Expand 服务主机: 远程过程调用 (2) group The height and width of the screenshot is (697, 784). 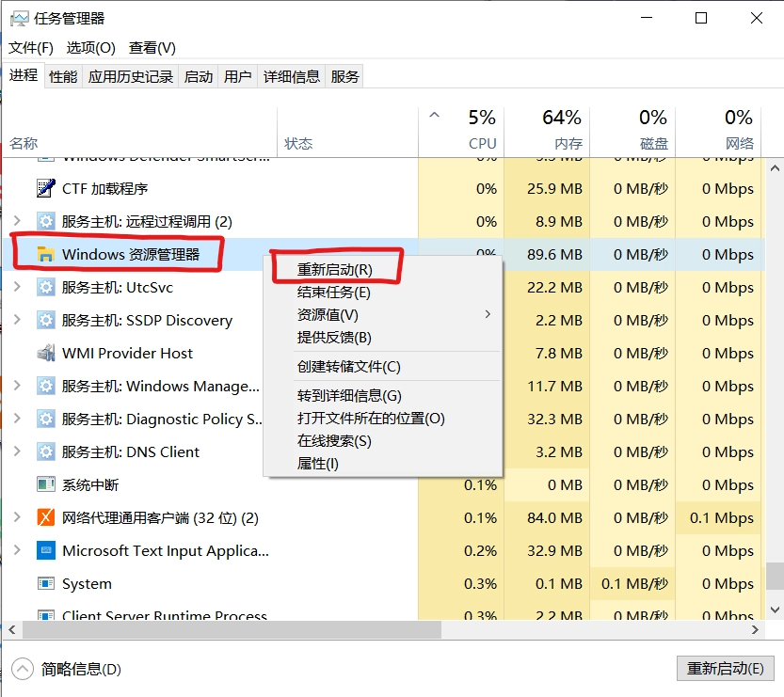pyautogui.click(x=17, y=221)
